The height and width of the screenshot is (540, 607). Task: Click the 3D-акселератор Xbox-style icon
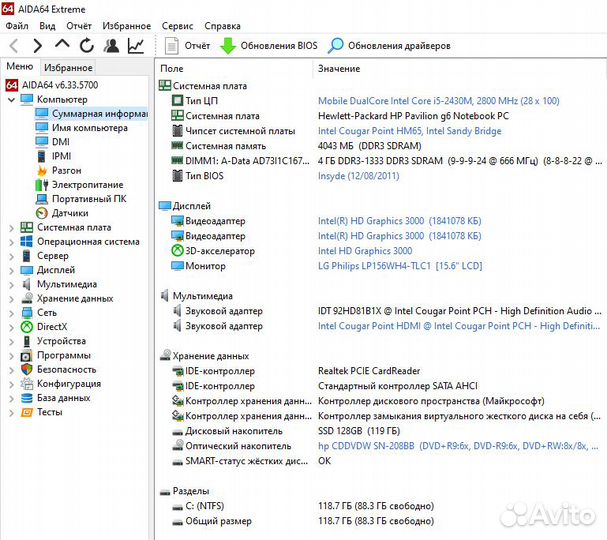click(x=177, y=251)
